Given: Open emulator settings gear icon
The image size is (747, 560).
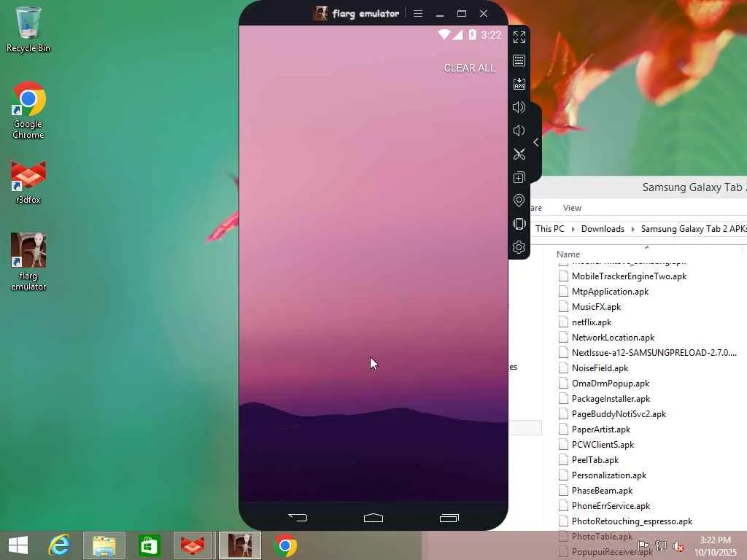Looking at the screenshot, I should click(519, 247).
